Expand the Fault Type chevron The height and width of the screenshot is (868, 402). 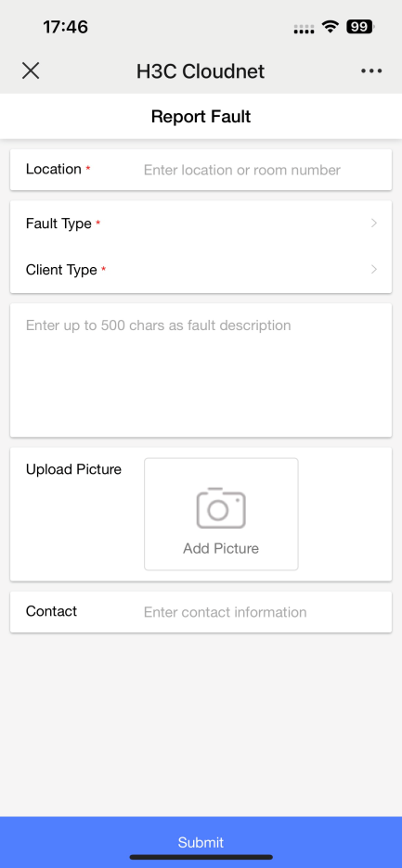(374, 223)
